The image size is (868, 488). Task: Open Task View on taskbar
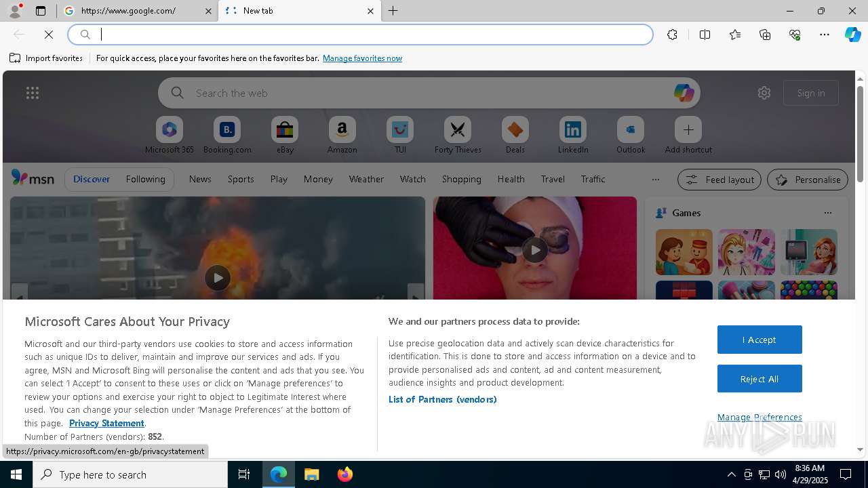pyautogui.click(x=244, y=474)
